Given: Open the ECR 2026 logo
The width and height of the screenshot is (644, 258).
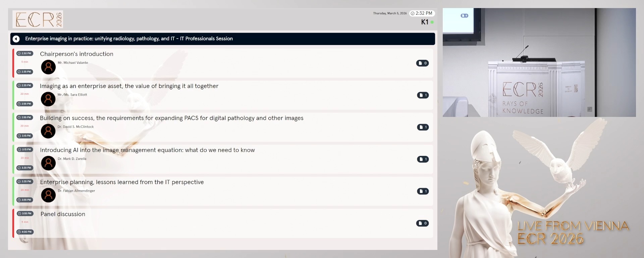Looking at the screenshot, I should pos(38,19).
